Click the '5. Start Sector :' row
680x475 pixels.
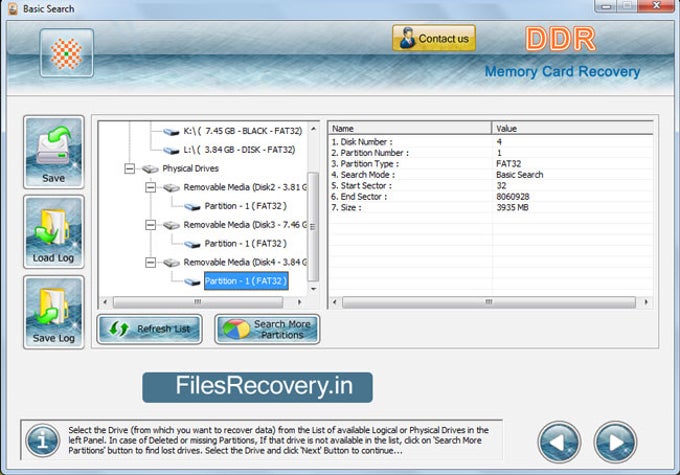(x=490, y=185)
